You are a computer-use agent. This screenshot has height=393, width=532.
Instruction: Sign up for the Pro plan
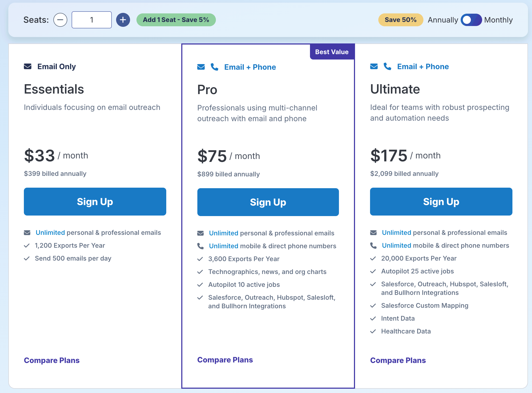(x=268, y=202)
